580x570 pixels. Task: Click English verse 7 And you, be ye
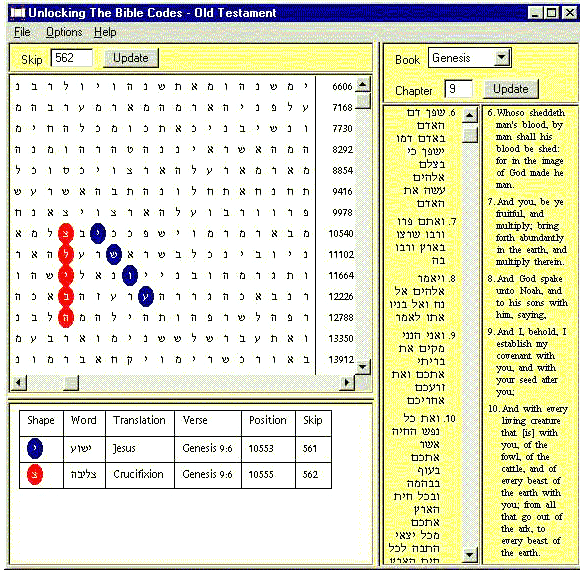coord(527,232)
